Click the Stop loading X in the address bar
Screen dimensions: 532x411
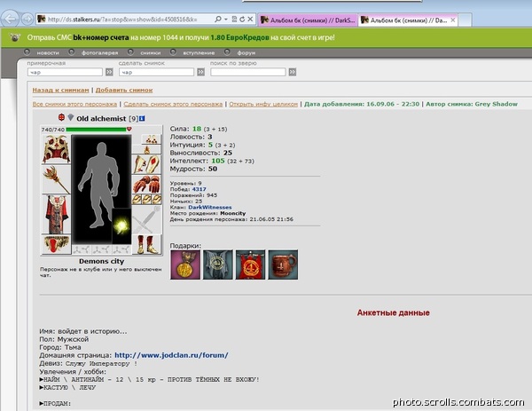(x=250, y=20)
